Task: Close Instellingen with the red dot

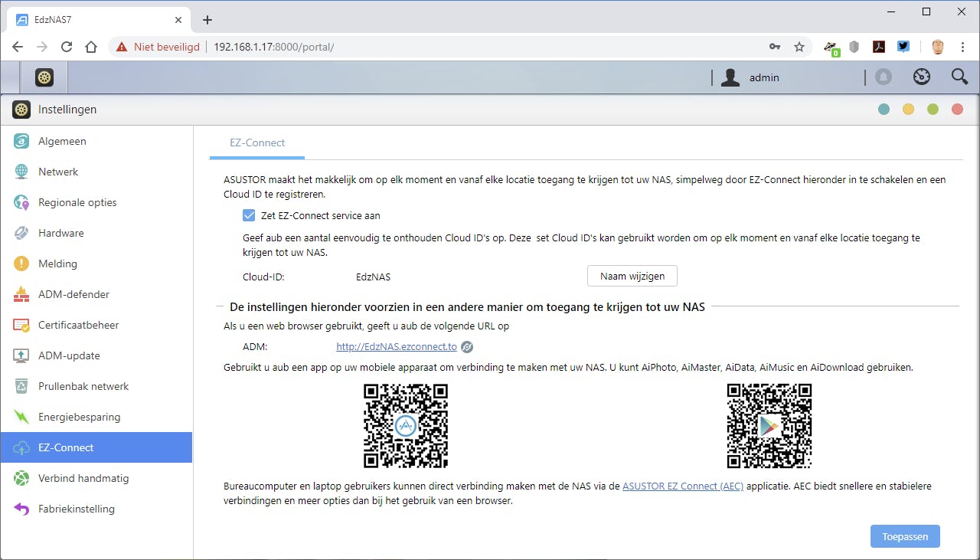Action: [x=957, y=110]
